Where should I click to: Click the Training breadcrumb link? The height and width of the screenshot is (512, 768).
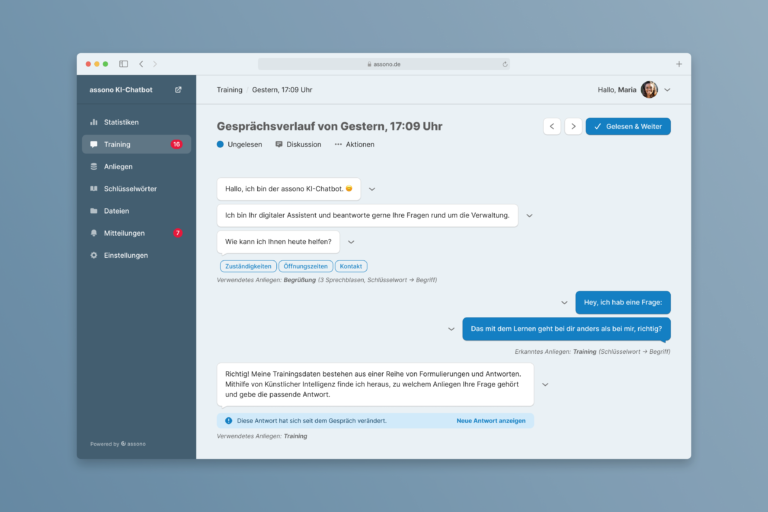tap(229, 90)
